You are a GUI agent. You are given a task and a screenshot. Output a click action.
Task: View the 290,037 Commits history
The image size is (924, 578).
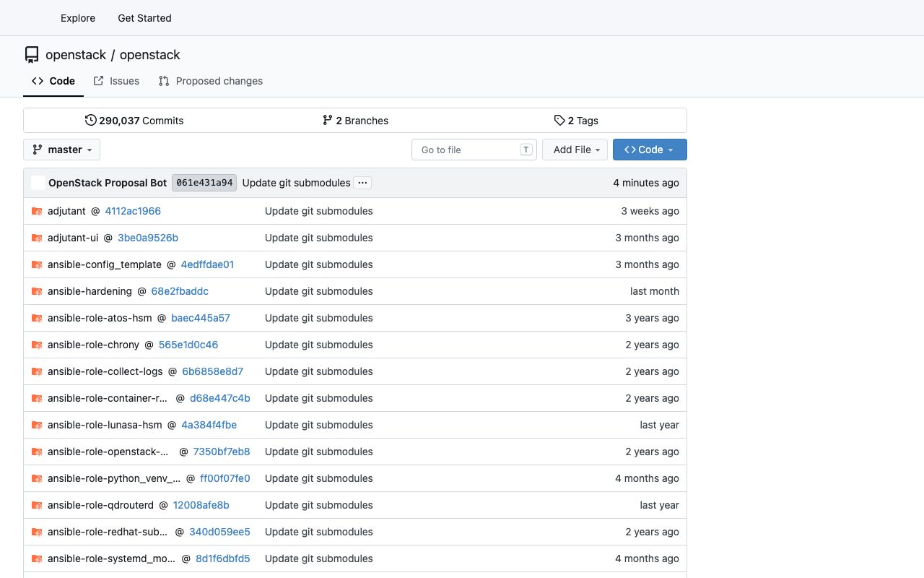(134, 121)
